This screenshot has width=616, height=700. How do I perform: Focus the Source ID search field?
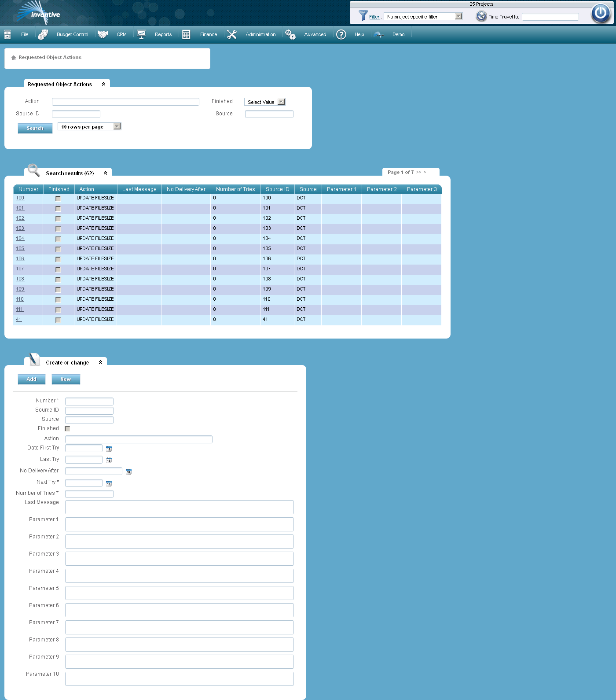pos(76,114)
